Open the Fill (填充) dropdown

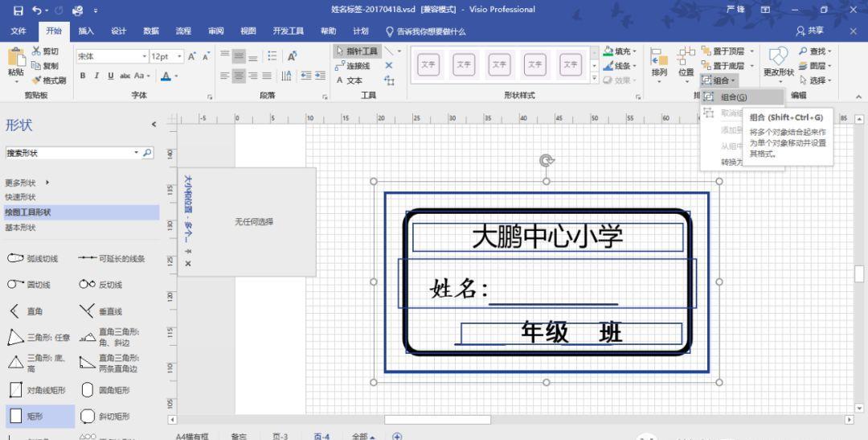coord(620,51)
